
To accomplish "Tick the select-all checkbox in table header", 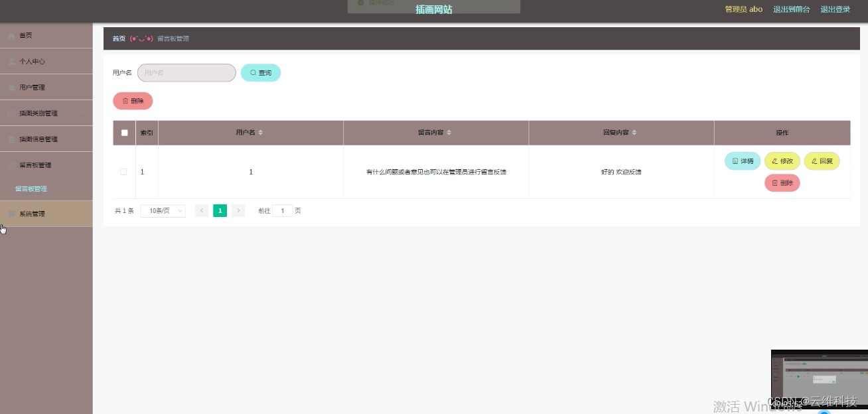I will [x=124, y=133].
